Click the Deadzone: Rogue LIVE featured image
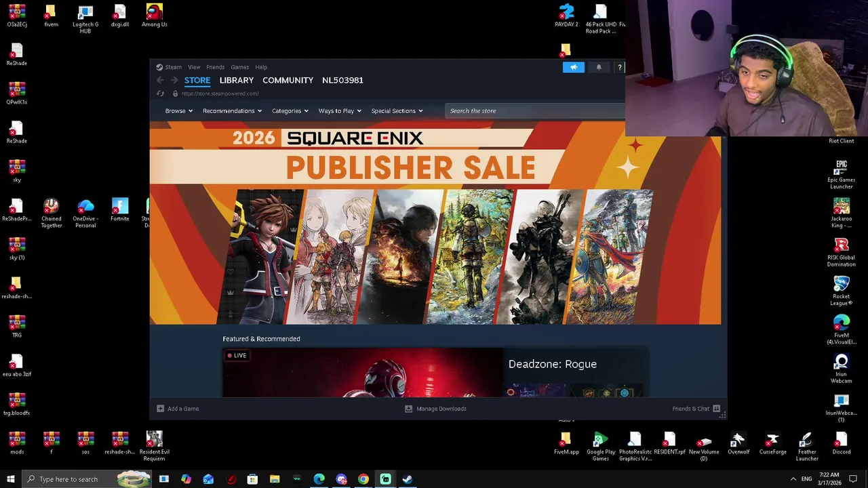 pyautogui.click(x=363, y=373)
